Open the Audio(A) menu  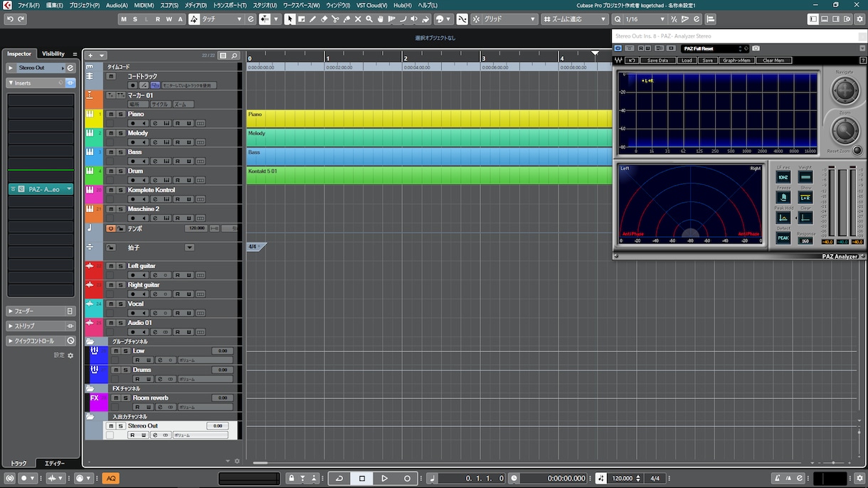click(x=117, y=5)
